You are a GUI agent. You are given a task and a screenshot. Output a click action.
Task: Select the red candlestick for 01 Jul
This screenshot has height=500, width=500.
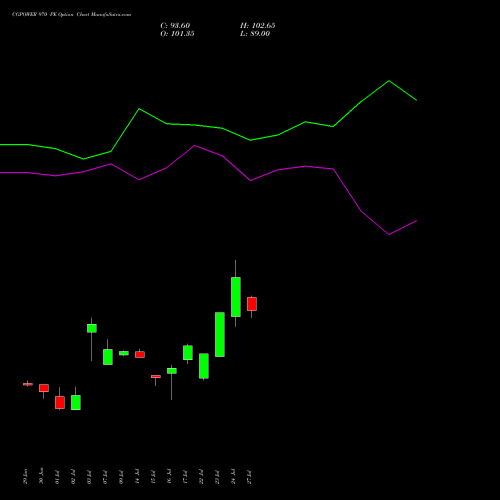point(60,402)
